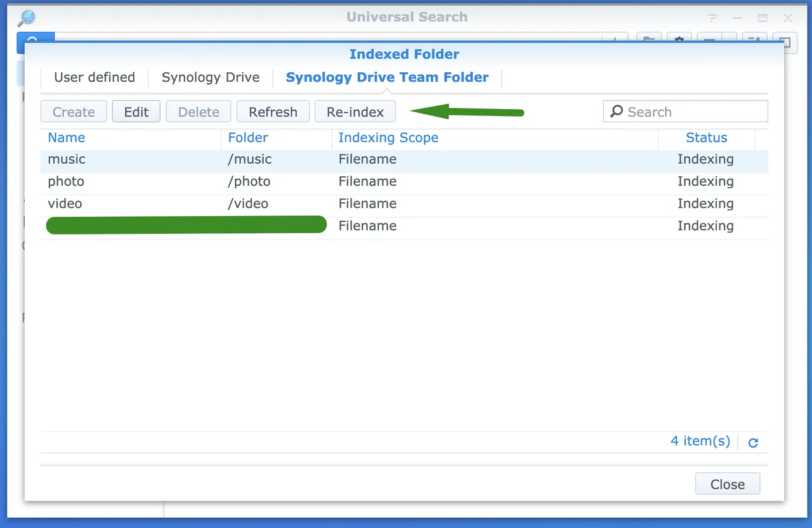Open help from the question mark icon

click(x=711, y=18)
